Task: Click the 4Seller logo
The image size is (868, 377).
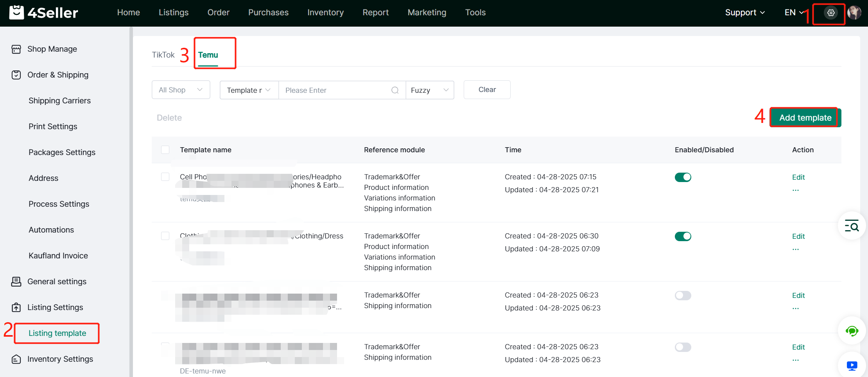Action: (43, 13)
